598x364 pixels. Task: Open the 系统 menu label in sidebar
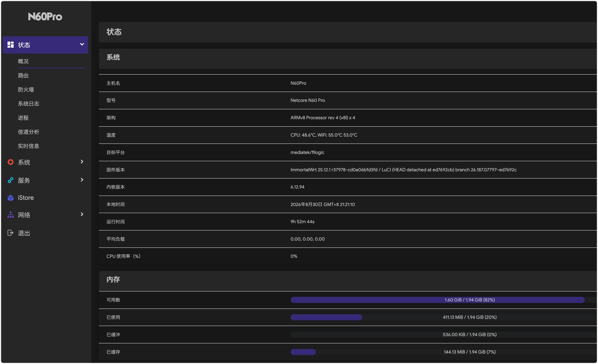pos(24,162)
